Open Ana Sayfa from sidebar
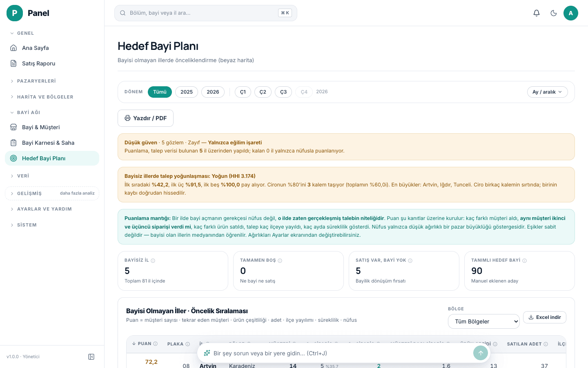The height and width of the screenshot is (368, 588). pos(52,48)
